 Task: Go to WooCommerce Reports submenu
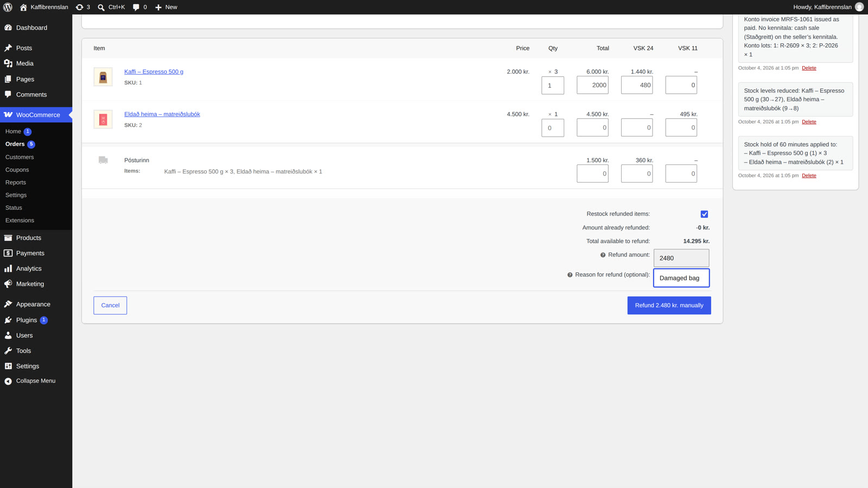pyautogui.click(x=36, y=183)
